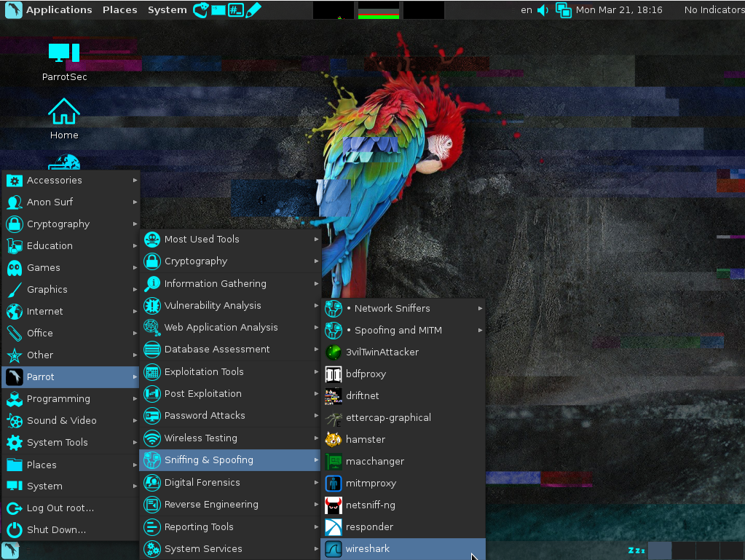Click the Games ghost icon
Screen dimensions: 745x560
[x=15, y=268]
